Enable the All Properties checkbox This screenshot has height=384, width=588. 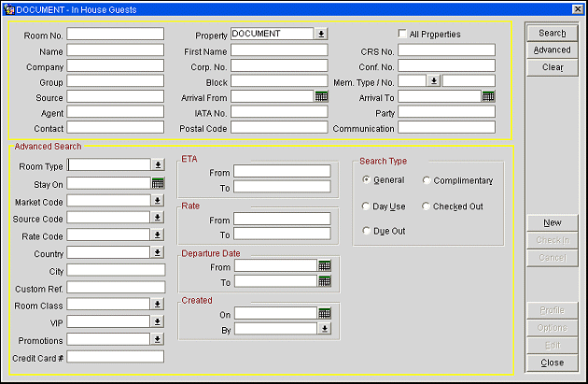403,35
